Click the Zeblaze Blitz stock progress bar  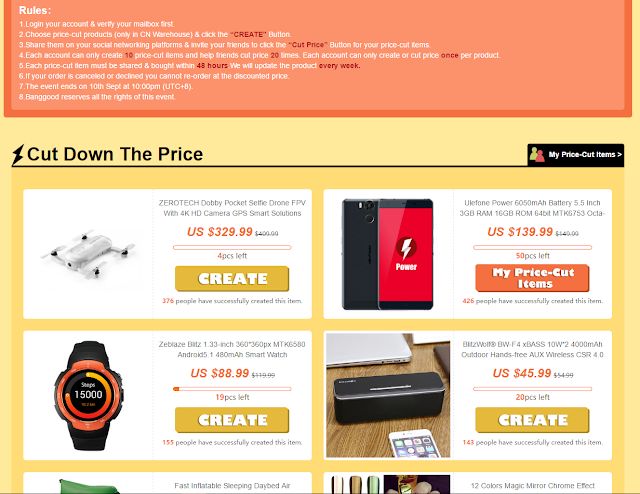pos(232,389)
